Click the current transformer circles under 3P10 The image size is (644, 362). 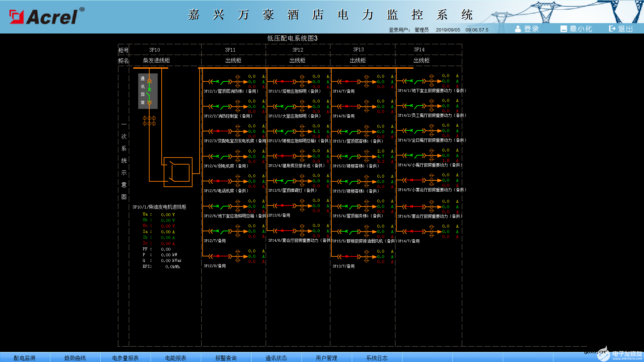coord(149,121)
